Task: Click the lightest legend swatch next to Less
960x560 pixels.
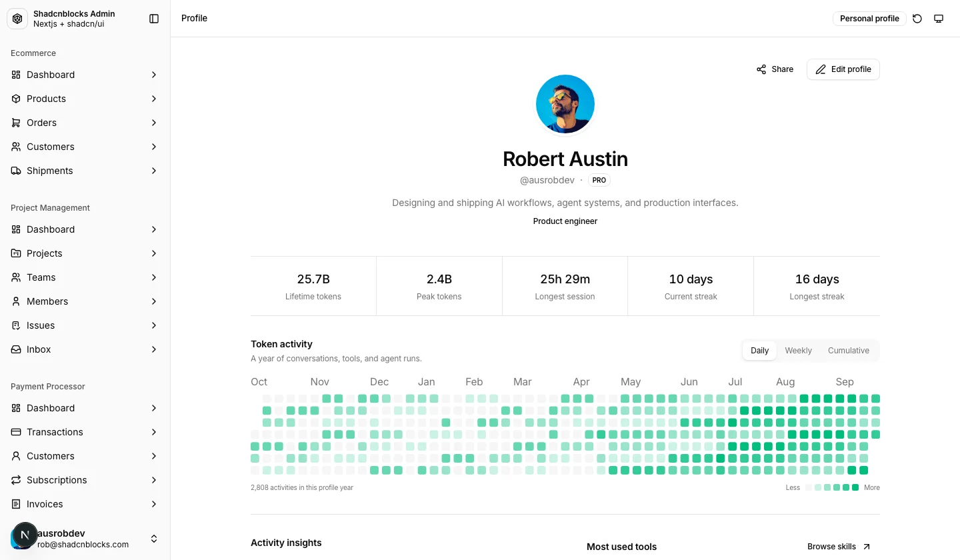Action: tap(809, 488)
